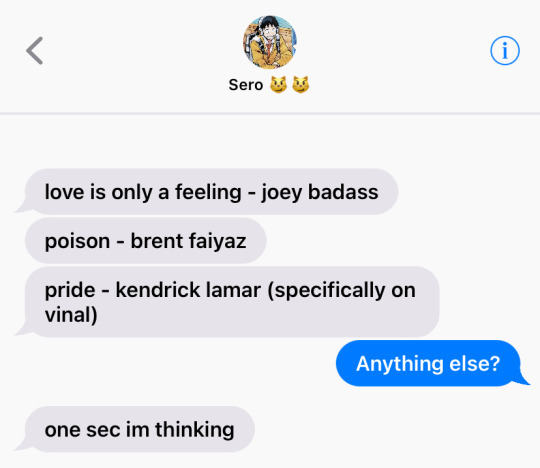
Task: Click the first cat emoji beside Sero
Action: pyautogui.click(x=278, y=85)
